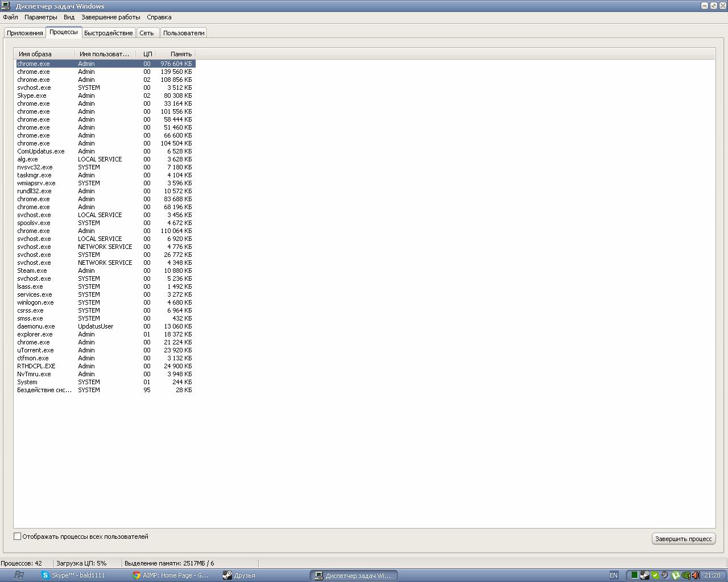Select the ComUpdatus.exe process row
This screenshot has height=582, width=728.
(x=105, y=151)
